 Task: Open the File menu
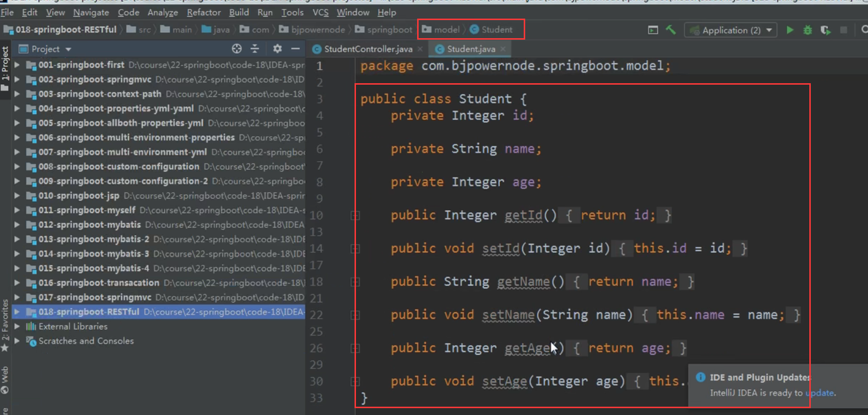click(7, 12)
